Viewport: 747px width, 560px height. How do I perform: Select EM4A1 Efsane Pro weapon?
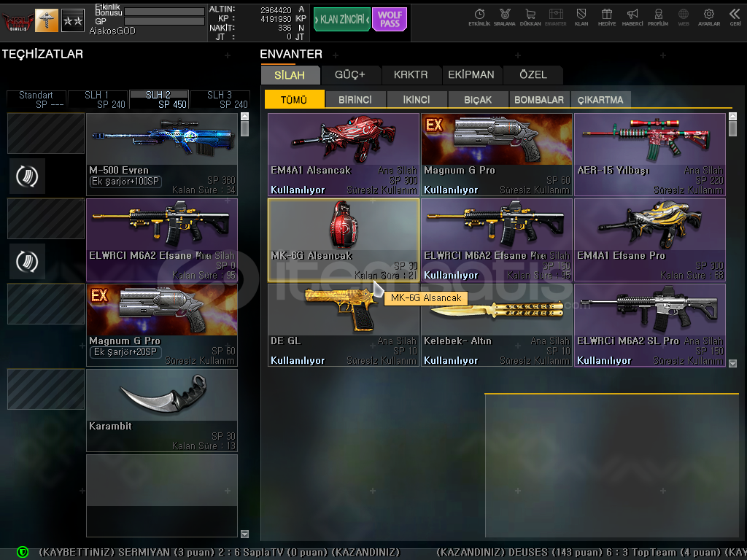[650, 240]
